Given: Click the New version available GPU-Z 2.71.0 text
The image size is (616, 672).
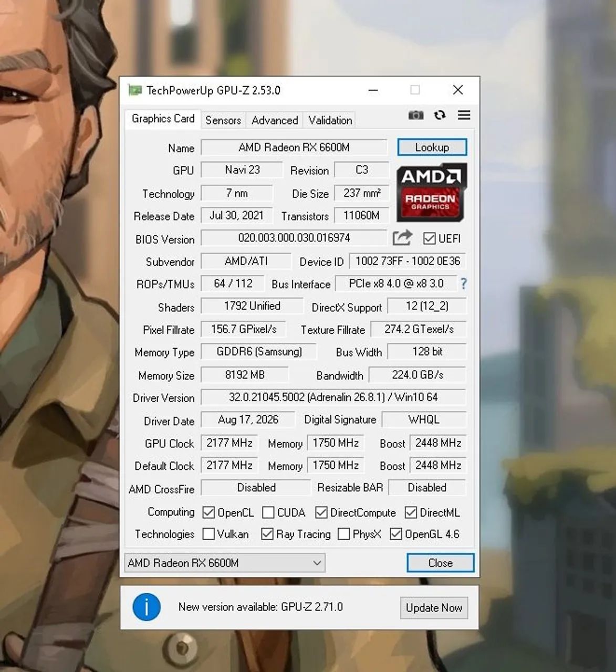Looking at the screenshot, I should click(x=260, y=607).
